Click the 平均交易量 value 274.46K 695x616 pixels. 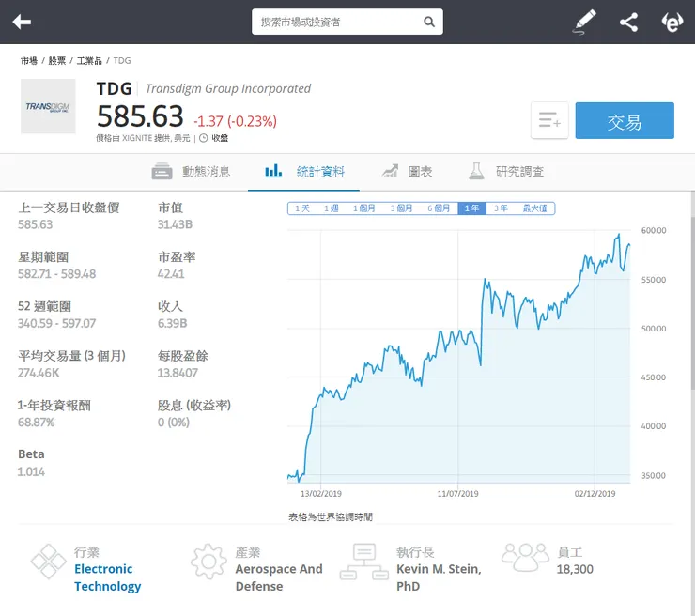coord(39,373)
